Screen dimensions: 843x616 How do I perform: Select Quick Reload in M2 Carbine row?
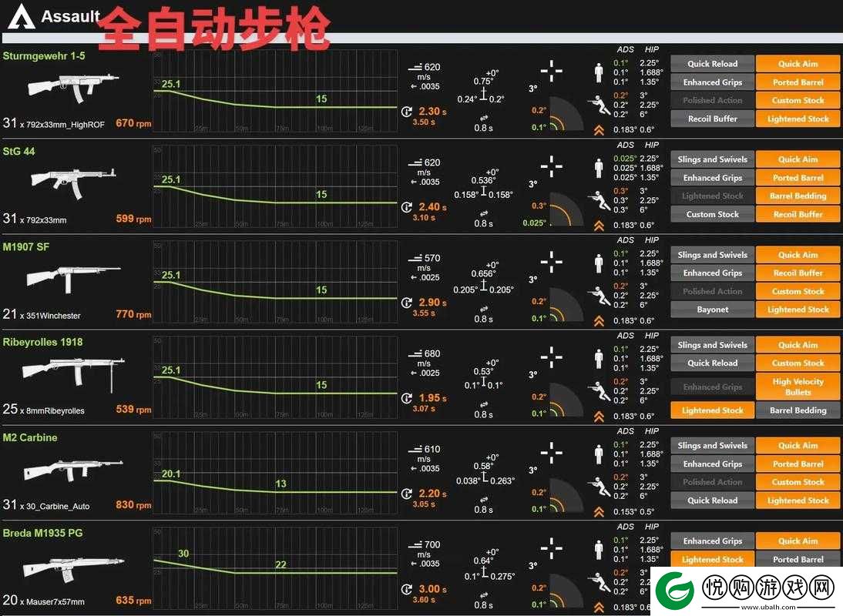[712, 500]
